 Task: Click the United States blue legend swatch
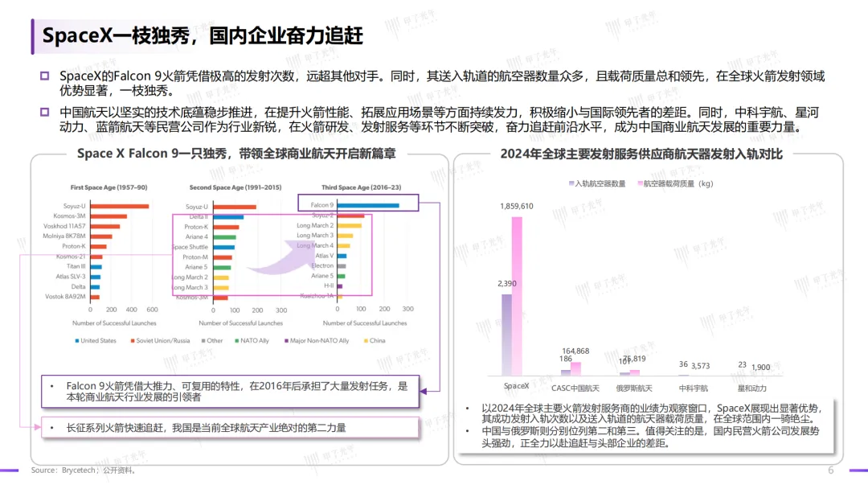tap(77, 340)
